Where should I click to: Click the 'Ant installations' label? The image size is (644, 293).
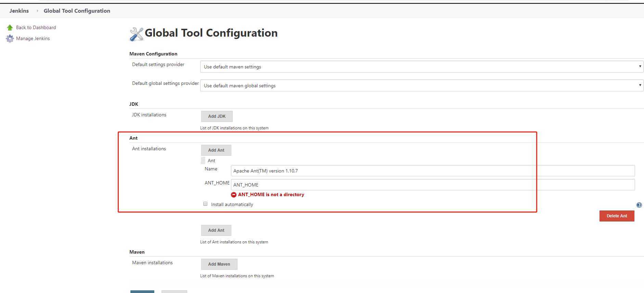[149, 149]
